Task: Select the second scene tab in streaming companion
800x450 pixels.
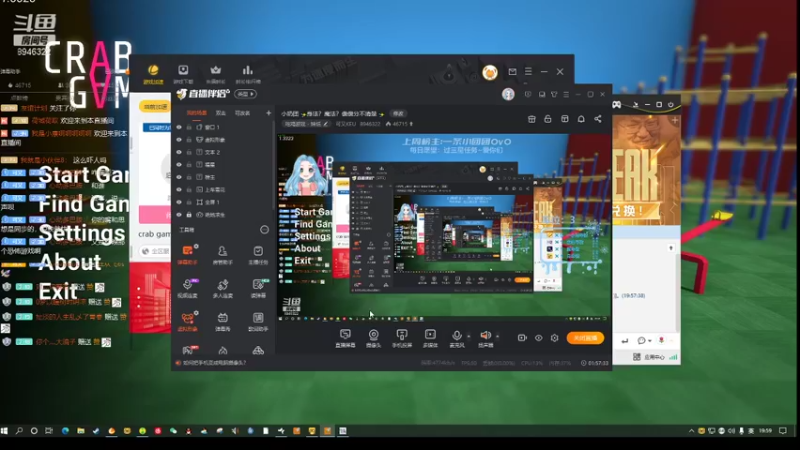Action: (221, 113)
